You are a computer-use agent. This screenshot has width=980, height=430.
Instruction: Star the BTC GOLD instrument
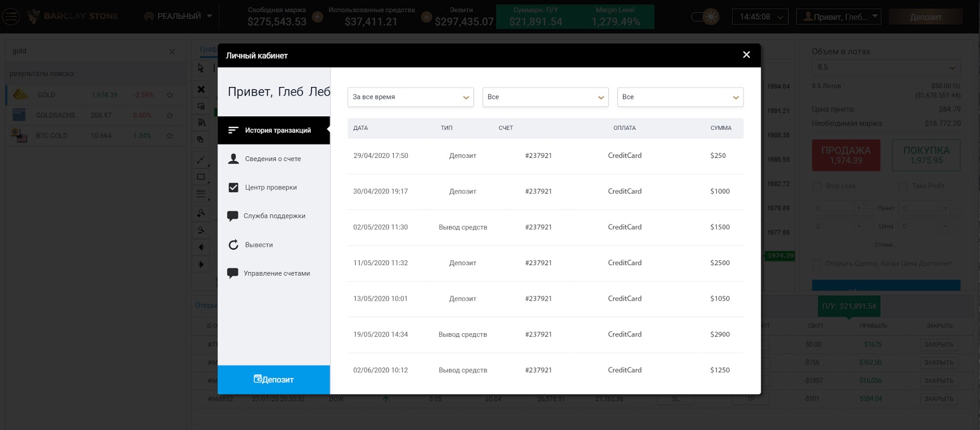[x=170, y=135]
